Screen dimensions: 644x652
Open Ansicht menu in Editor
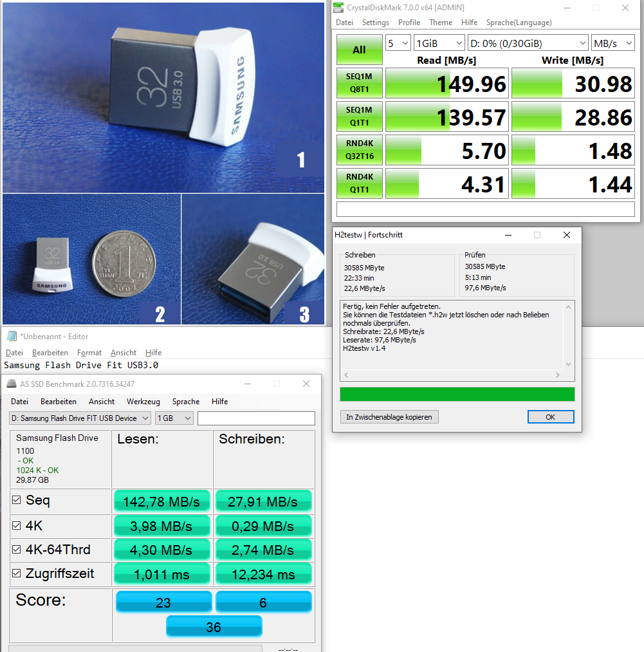124,353
